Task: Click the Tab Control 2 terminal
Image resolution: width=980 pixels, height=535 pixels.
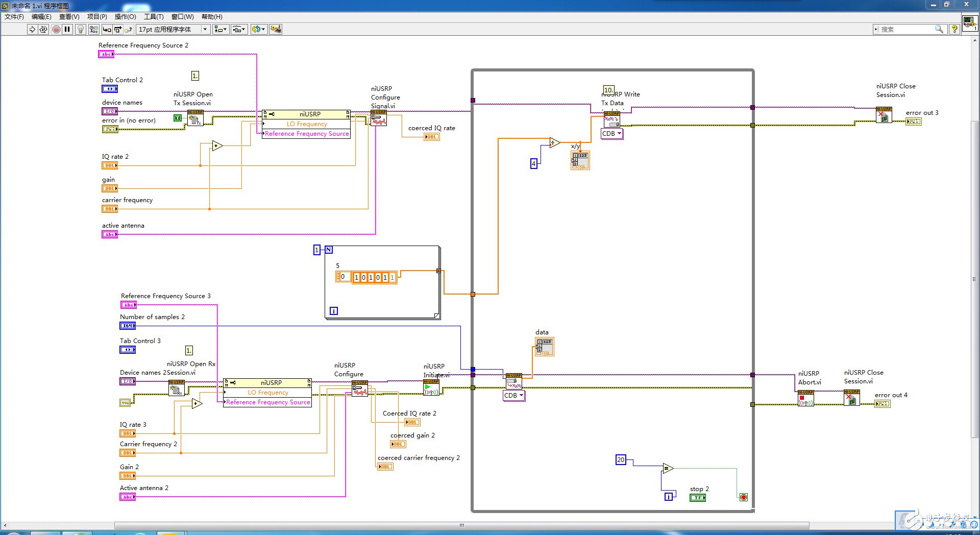Action: point(110,89)
